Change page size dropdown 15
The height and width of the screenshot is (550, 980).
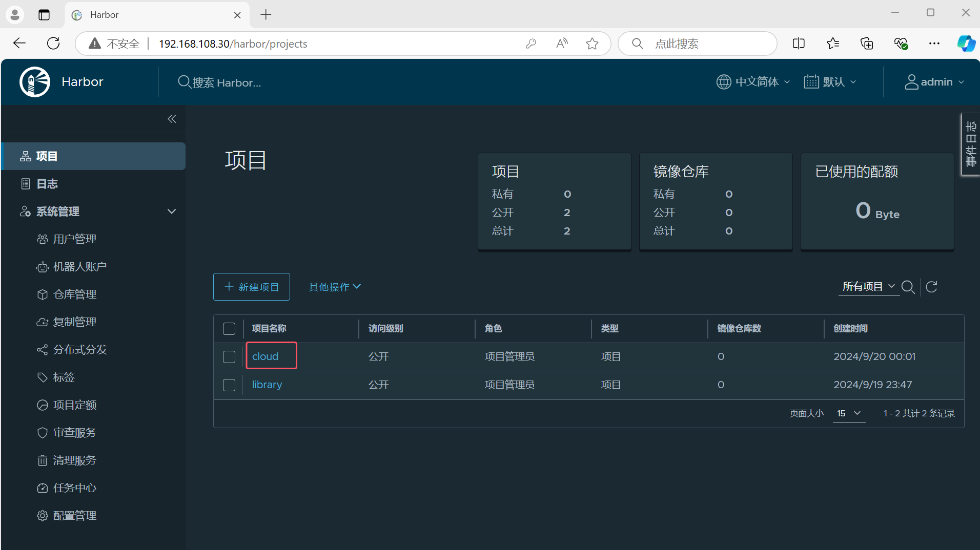tap(849, 413)
